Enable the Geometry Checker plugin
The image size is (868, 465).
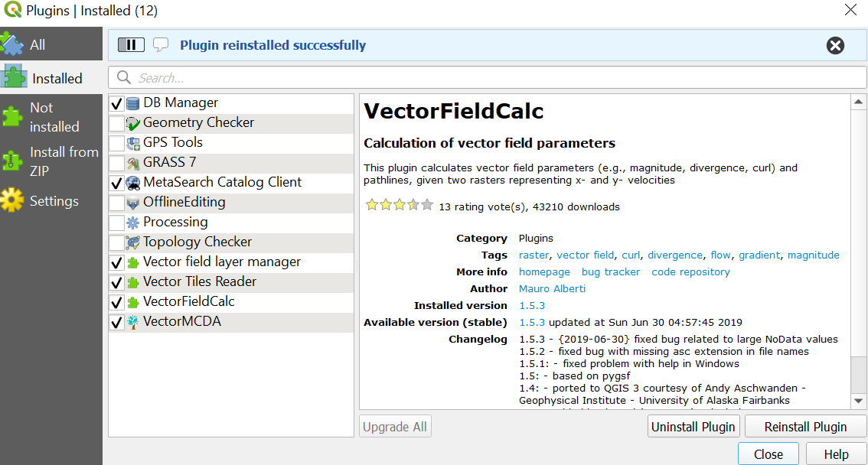tap(117, 122)
